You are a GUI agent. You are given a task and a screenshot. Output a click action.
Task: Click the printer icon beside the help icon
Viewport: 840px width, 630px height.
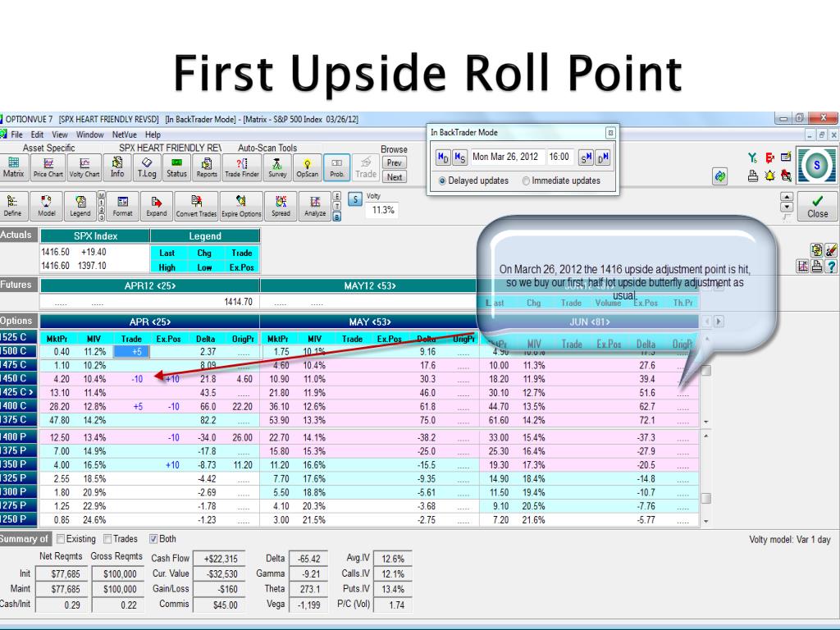pos(817,267)
